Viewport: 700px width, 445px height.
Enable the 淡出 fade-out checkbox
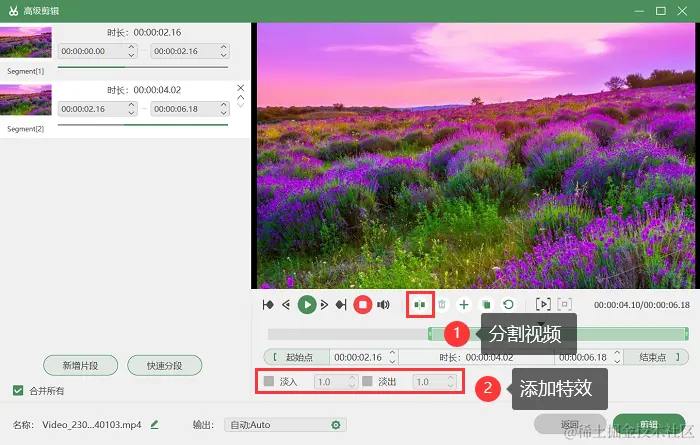[367, 381]
